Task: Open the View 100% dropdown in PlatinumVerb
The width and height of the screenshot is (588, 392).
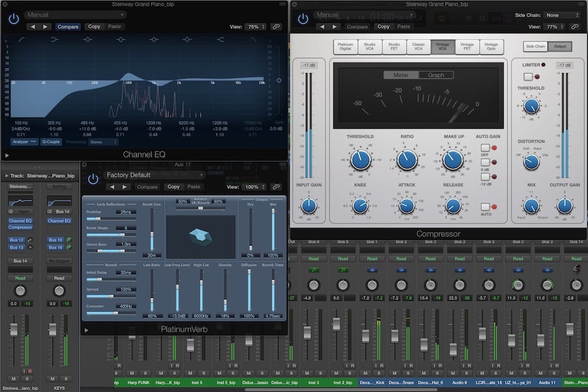Action: point(254,187)
